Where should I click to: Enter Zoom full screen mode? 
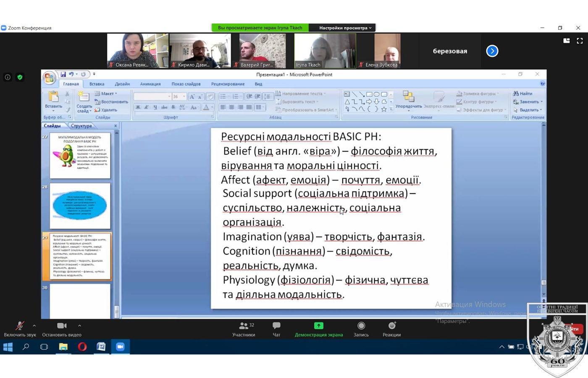pyautogui.click(x=580, y=41)
